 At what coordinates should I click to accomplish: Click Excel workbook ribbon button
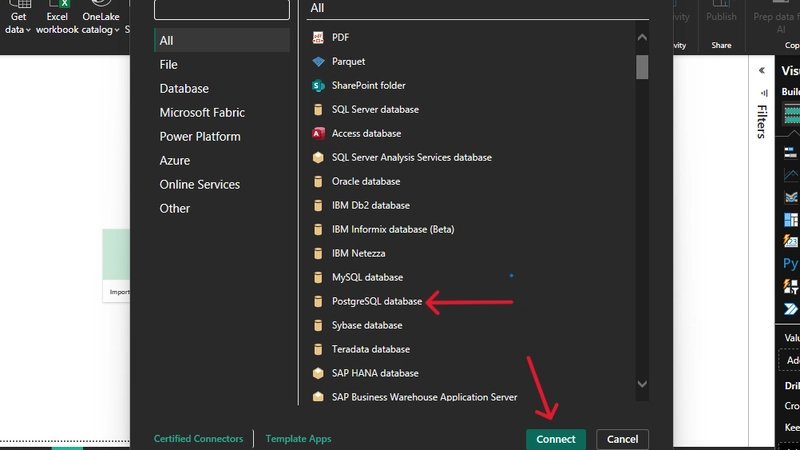(x=57, y=18)
